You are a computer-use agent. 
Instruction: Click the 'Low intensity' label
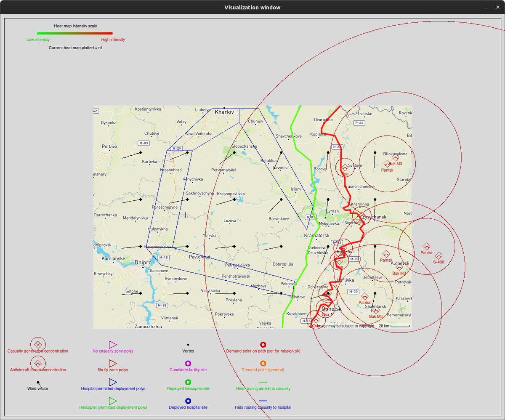(x=38, y=40)
